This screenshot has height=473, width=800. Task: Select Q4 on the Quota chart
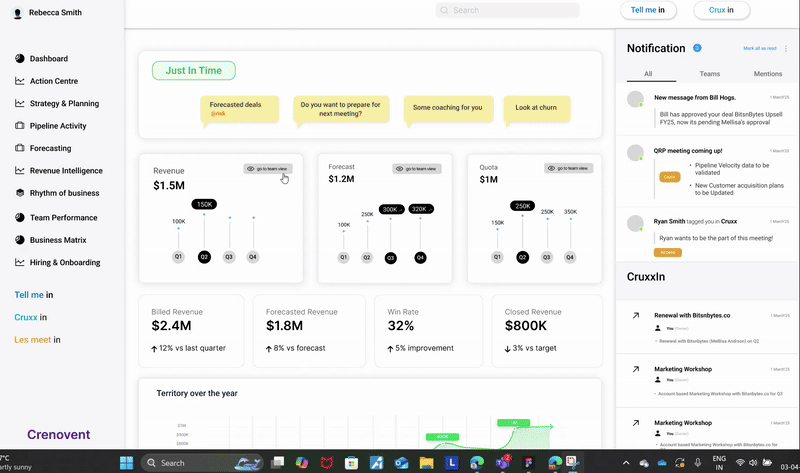570,257
